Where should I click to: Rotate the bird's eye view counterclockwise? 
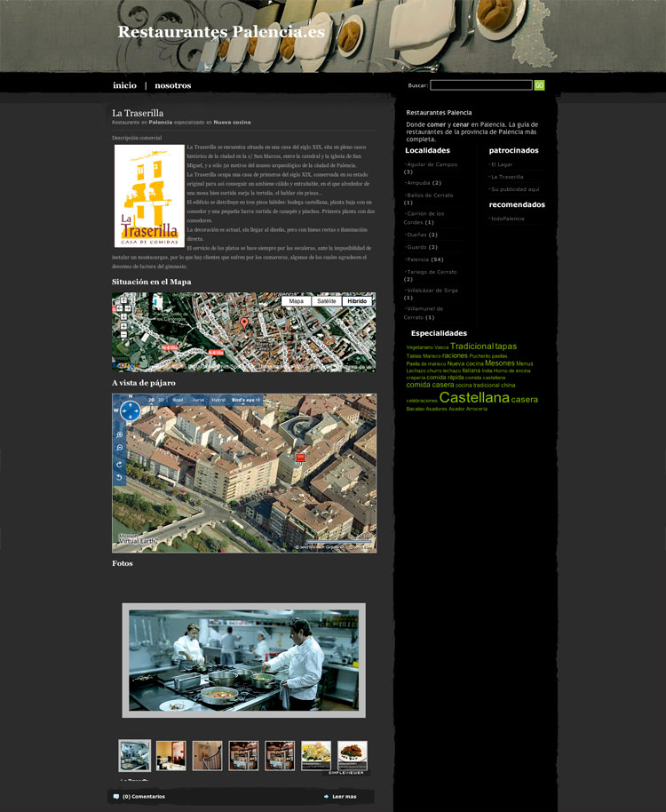(120, 477)
